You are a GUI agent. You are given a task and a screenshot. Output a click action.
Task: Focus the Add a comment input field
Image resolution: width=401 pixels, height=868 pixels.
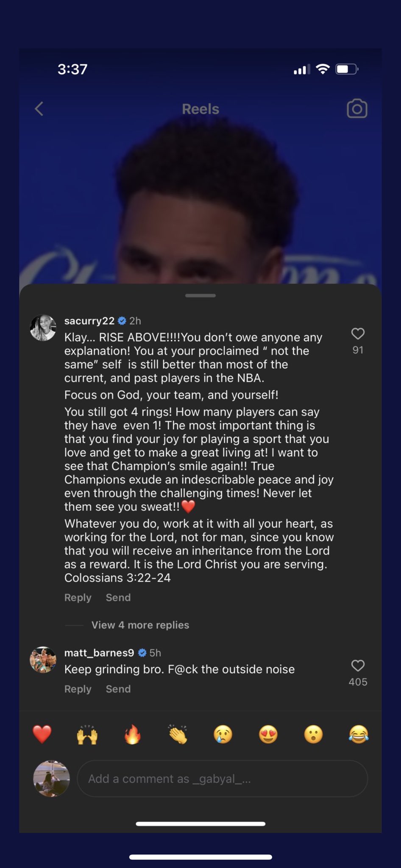pos(222,779)
